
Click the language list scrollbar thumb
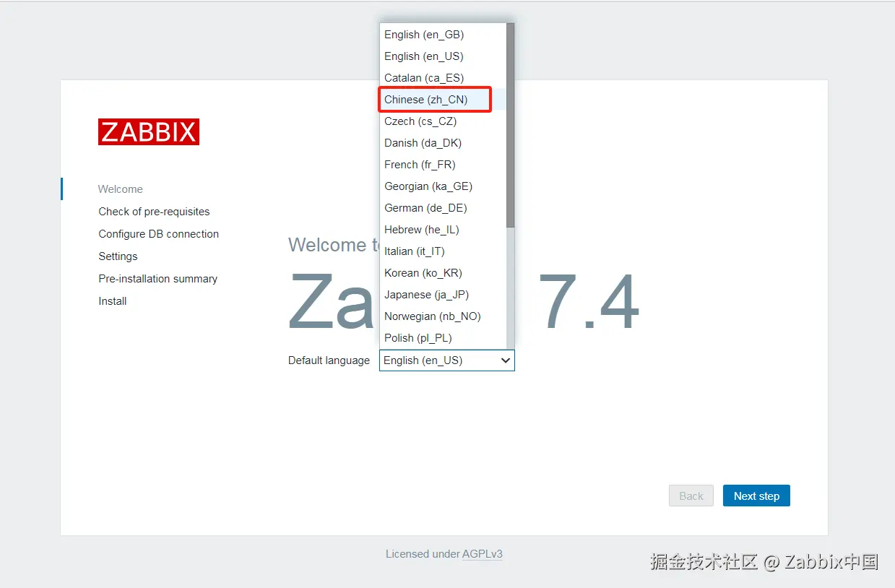click(x=511, y=126)
